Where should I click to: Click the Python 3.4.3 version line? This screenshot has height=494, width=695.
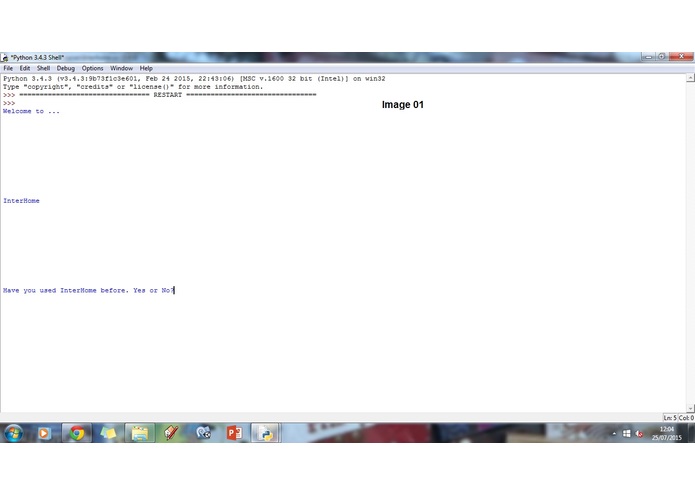point(194,78)
